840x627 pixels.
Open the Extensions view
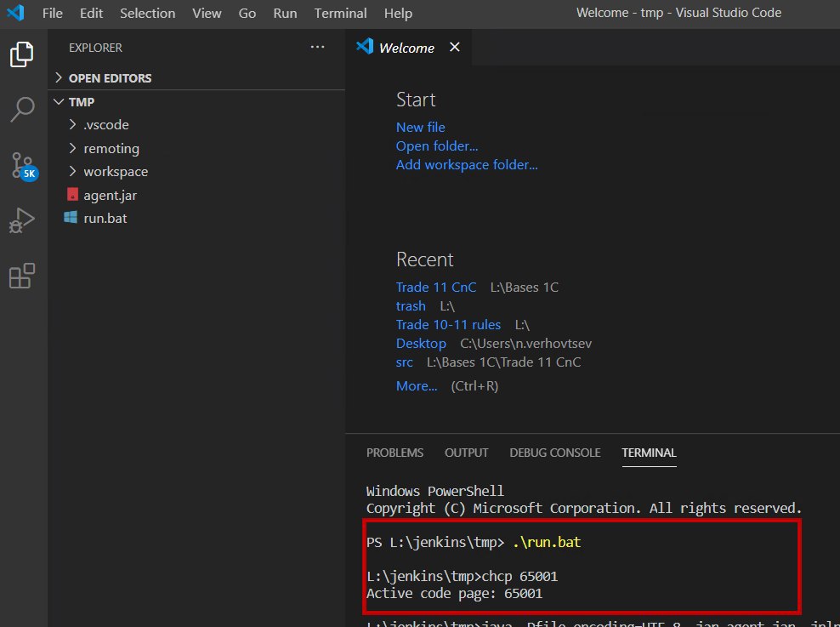tap(22, 276)
